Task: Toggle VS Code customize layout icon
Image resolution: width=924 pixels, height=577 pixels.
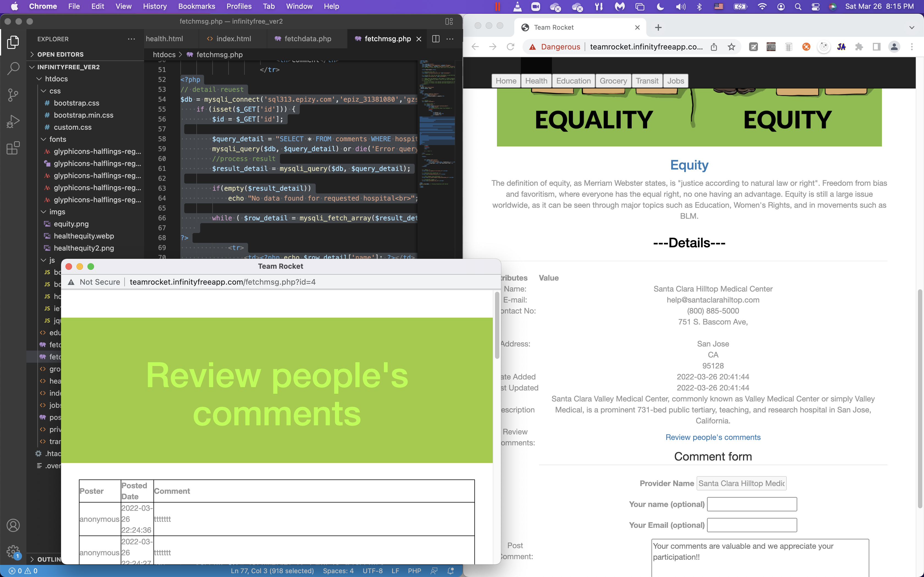Action: [449, 21]
